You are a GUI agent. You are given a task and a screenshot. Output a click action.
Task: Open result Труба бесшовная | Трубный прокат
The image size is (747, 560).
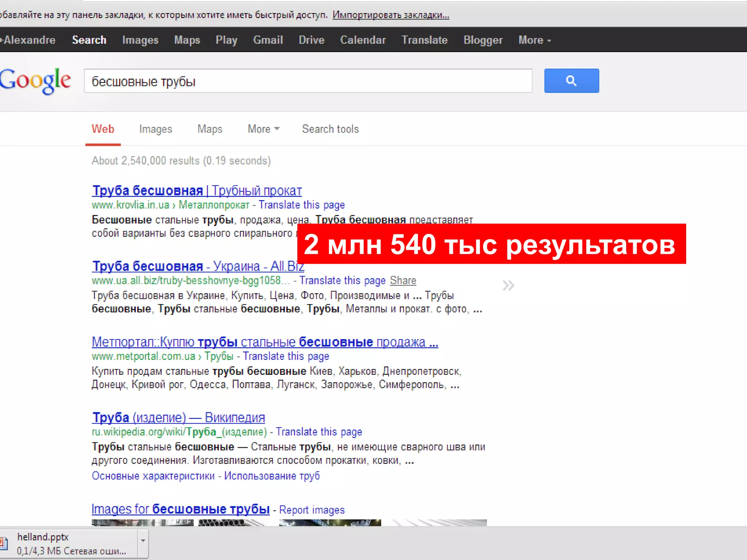(197, 190)
